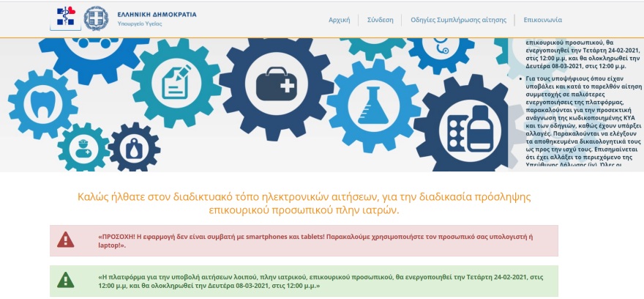
Task: Click the first-aid kit gear icon
Action: tap(276, 85)
